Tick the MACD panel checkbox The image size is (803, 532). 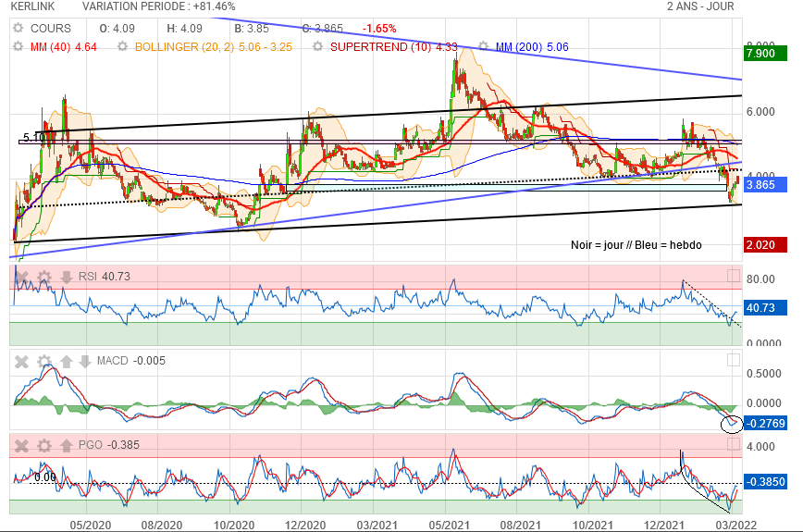tap(734, 360)
